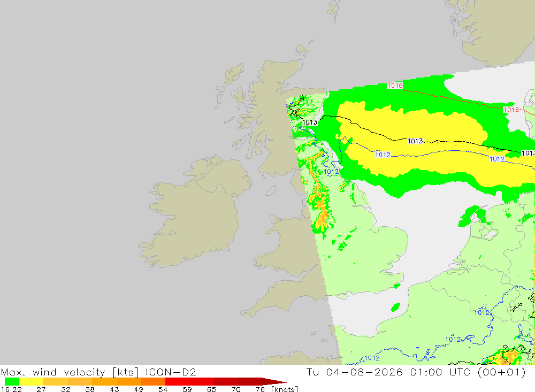Click the 'Max. wind velocity [kts] ICON-D2' title
Viewport: 535px width, 392px height.
(x=98, y=372)
